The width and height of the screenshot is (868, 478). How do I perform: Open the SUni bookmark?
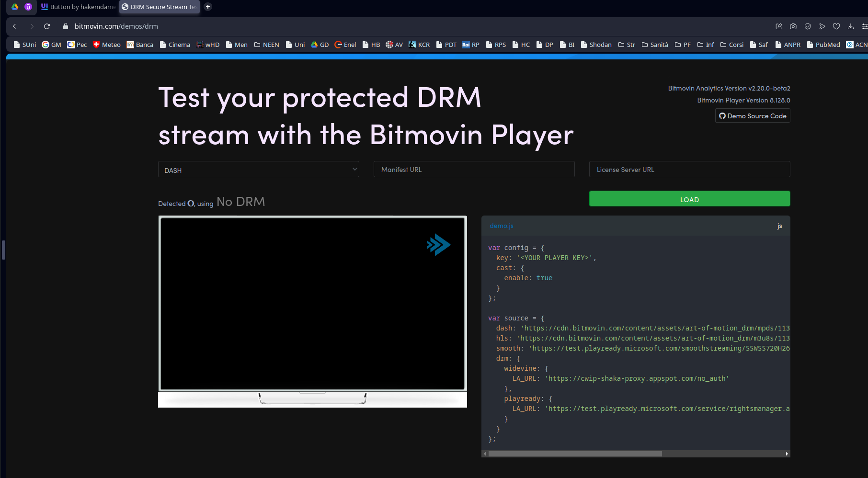tap(25, 45)
